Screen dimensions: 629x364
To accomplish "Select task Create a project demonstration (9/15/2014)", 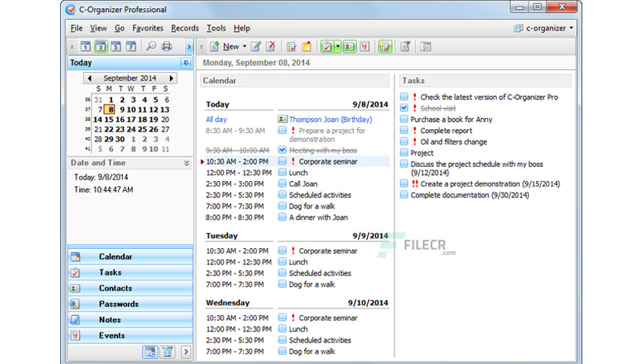I will (491, 184).
